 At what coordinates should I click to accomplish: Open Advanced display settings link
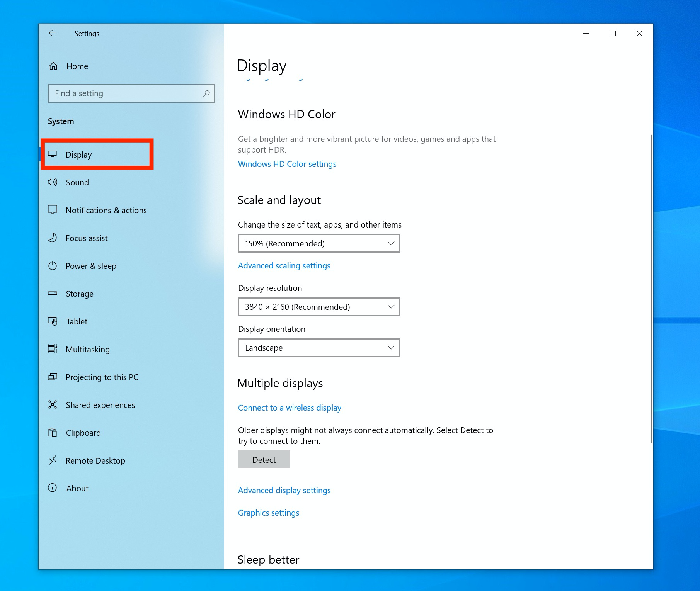[x=284, y=491]
